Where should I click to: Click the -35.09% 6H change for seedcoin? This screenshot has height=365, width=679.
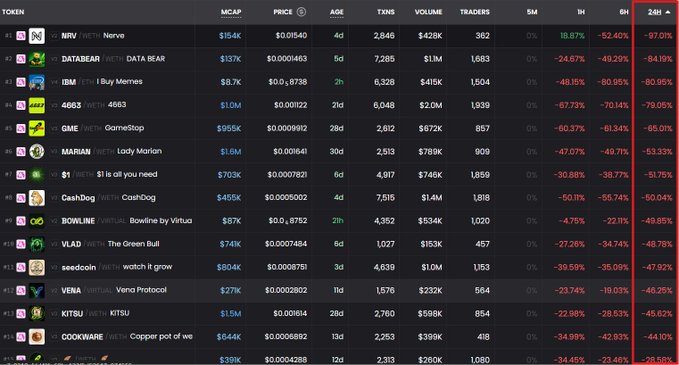click(613, 267)
